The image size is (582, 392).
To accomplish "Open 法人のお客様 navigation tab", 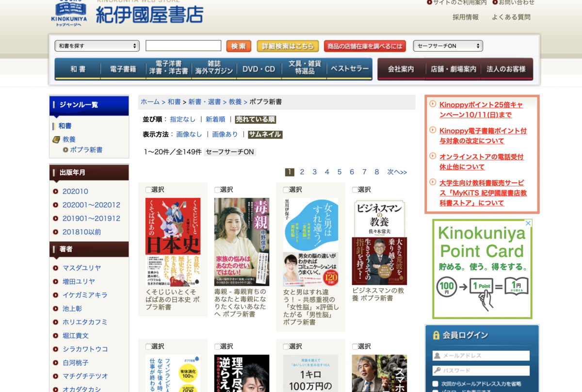I will coord(506,69).
